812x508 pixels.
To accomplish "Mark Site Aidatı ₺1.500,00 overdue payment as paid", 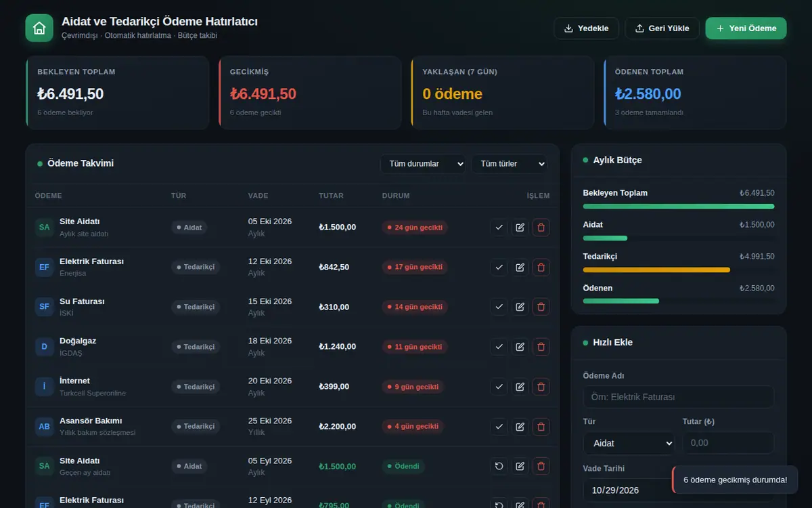I will 499,228.
